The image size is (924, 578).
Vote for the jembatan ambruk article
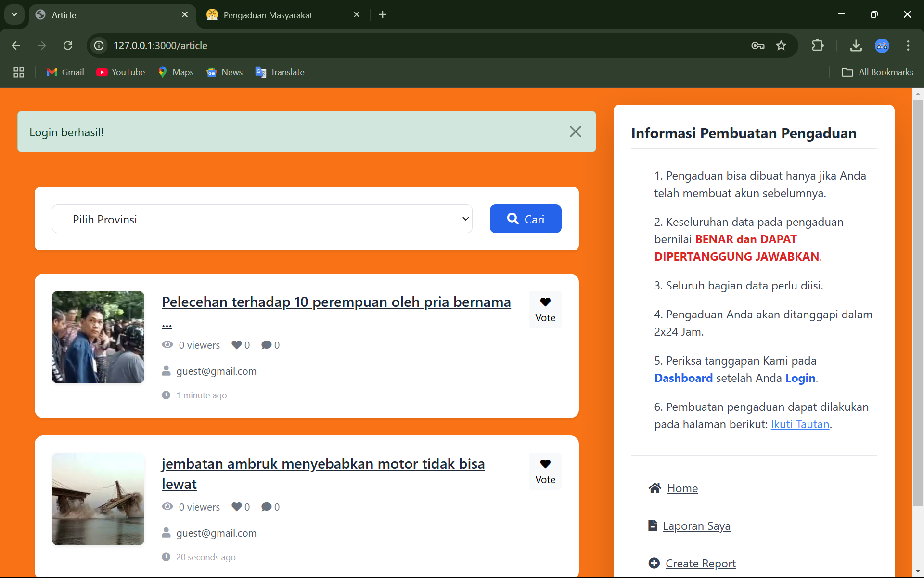point(545,472)
